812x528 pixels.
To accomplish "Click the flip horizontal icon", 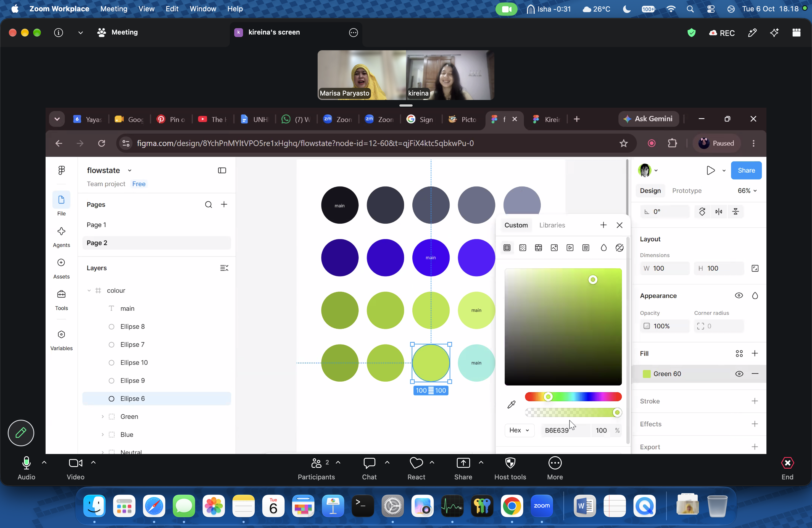I will coord(719,212).
